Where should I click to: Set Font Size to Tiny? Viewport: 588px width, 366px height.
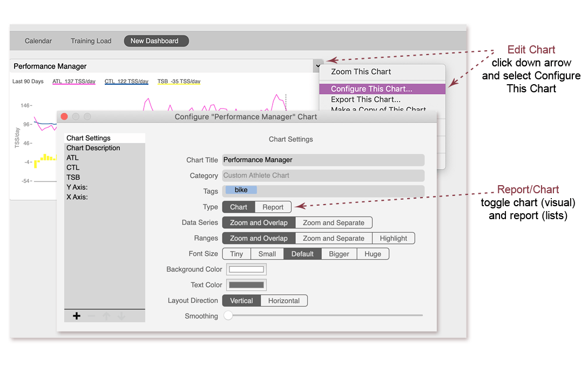pyautogui.click(x=236, y=254)
